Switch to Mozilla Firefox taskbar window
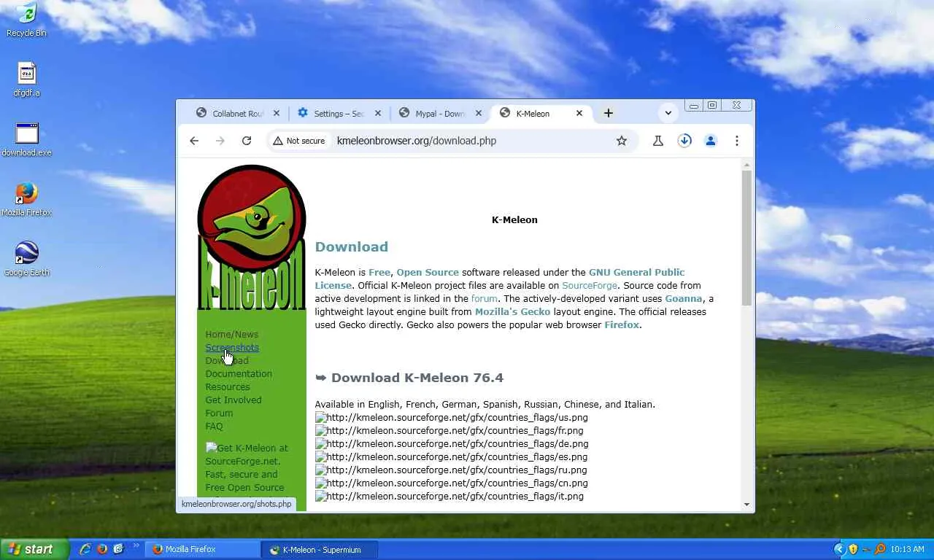Screen dimensions: 934x560 [x=204, y=549]
